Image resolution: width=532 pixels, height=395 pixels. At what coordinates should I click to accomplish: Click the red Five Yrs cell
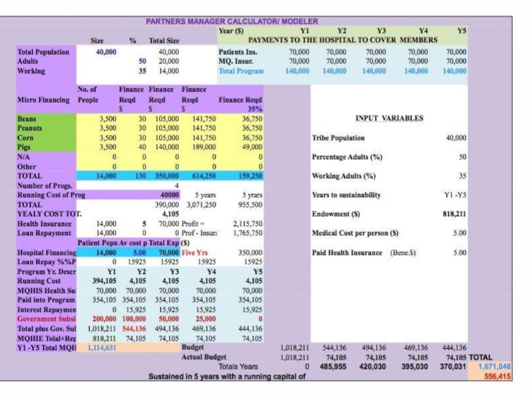click(x=194, y=252)
